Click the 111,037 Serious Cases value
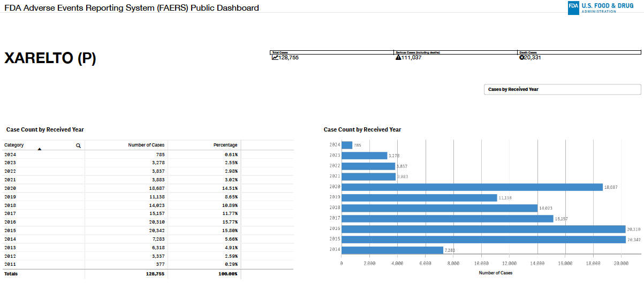The width and height of the screenshot is (644, 300). tap(411, 57)
